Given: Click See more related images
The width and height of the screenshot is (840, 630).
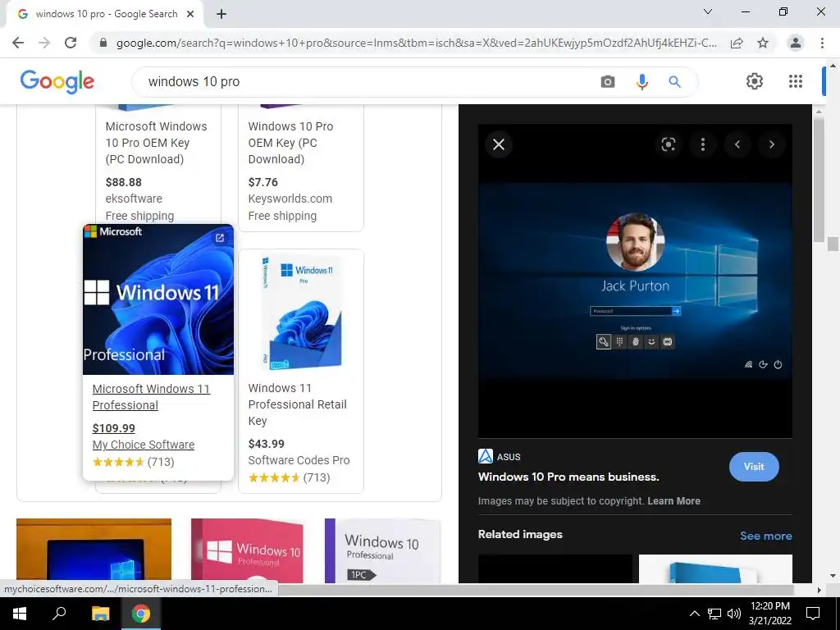Looking at the screenshot, I should tap(765, 536).
